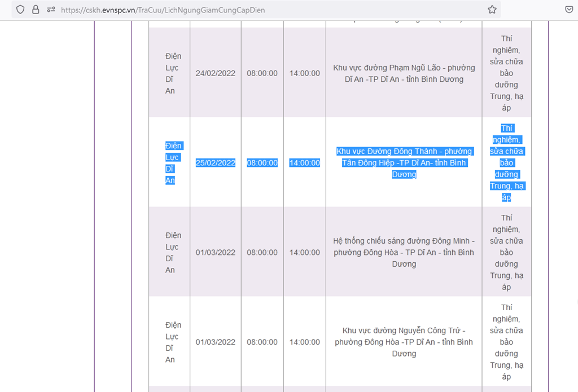This screenshot has height=392, width=578.
Task: Click highlighted start time 08:00:00
Action: (262, 163)
